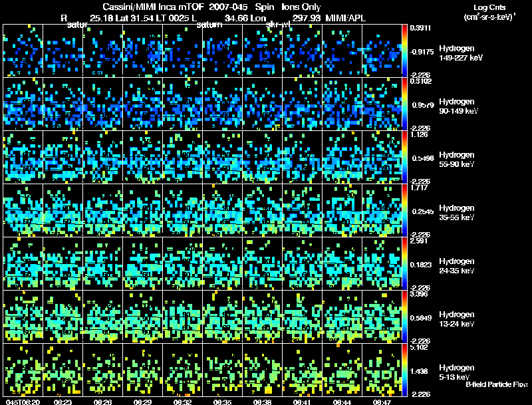Click the colorbar midpoint value '0.5849'

click(x=421, y=318)
